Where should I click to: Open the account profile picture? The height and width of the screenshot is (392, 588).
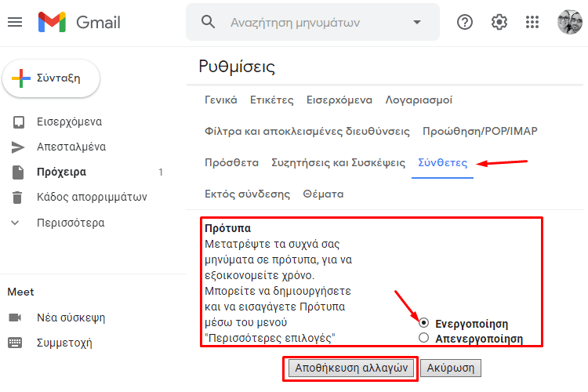(x=570, y=22)
